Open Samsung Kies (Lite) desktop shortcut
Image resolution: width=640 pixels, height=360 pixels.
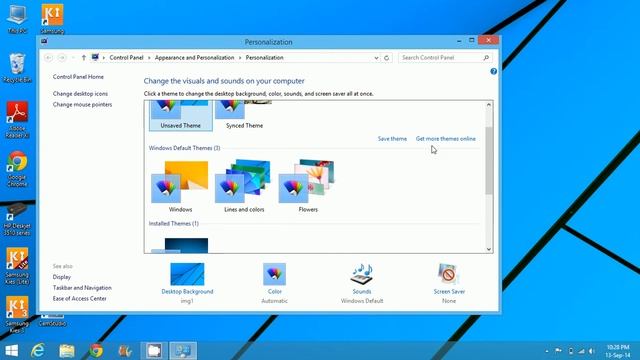click(x=17, y=266)
